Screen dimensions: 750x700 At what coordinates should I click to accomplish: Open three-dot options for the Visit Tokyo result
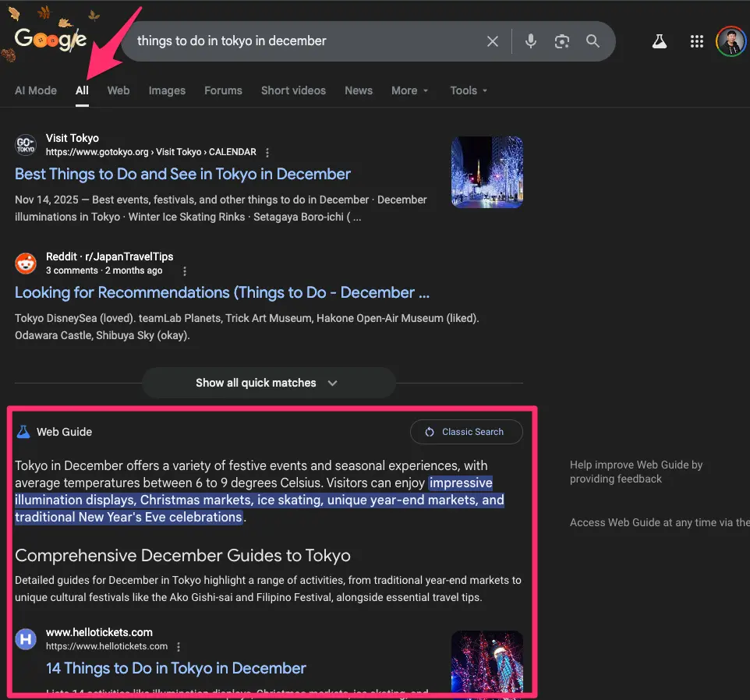coord(267,152)
